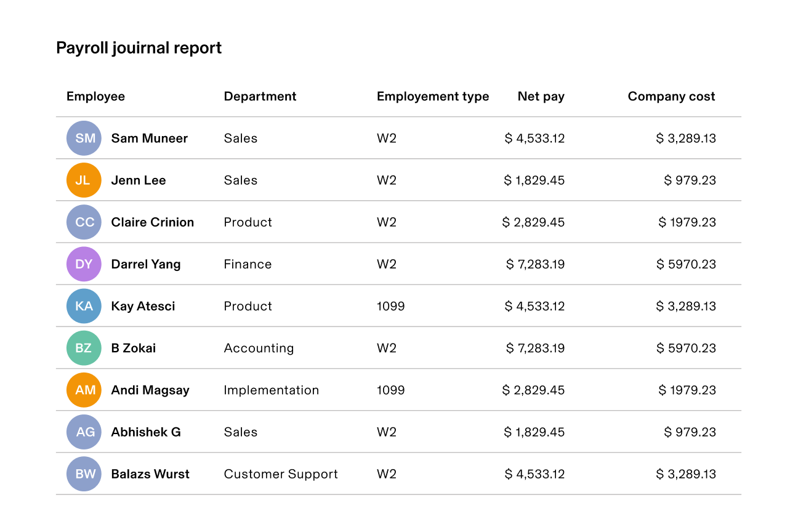The width and height of the screenshot is (798, 532).
Task: Open employee Abhishek G
Action: [x=146, y=432]
